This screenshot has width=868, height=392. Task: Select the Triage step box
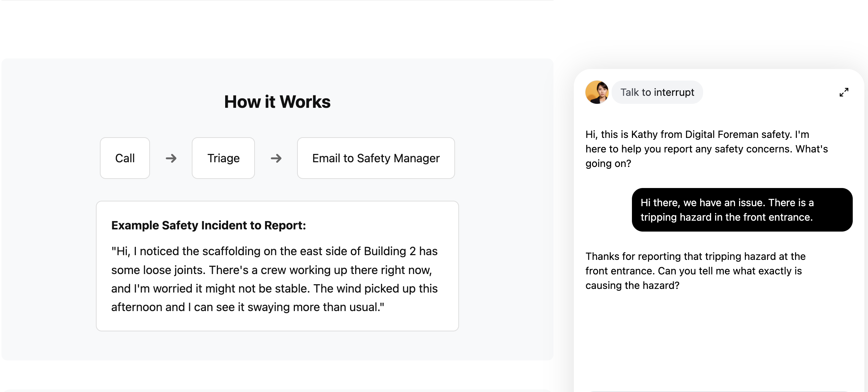223,158
